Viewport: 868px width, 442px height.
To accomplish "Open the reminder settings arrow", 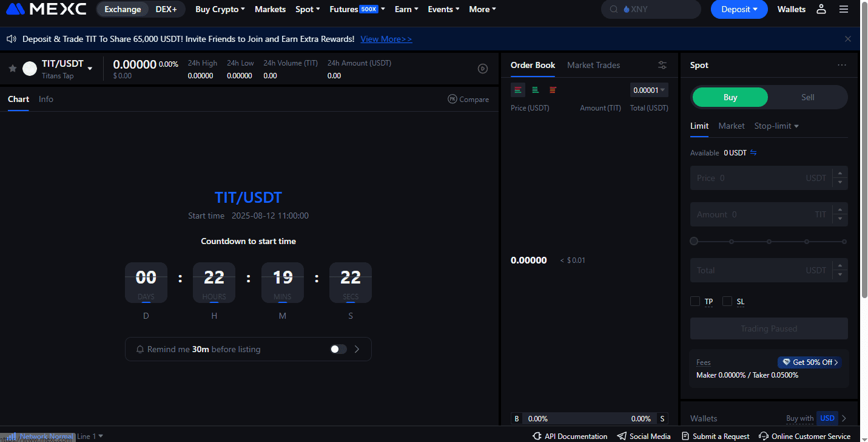I will 357,349.
